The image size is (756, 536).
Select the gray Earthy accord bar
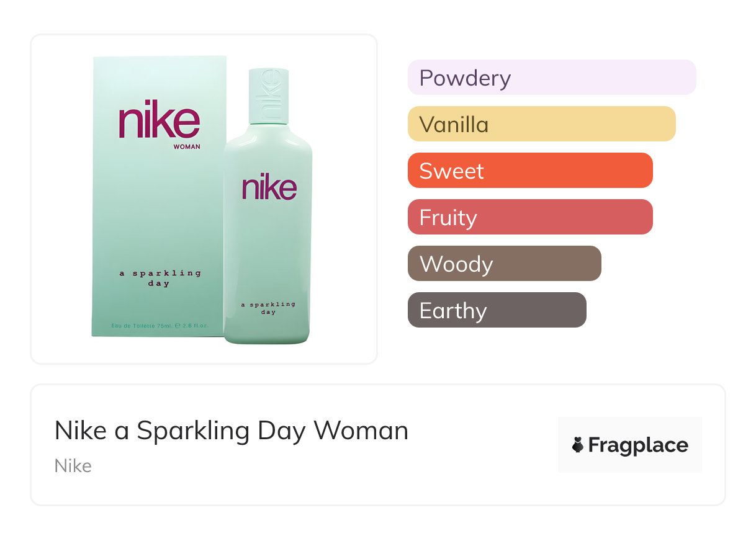(x=497, y=310)
